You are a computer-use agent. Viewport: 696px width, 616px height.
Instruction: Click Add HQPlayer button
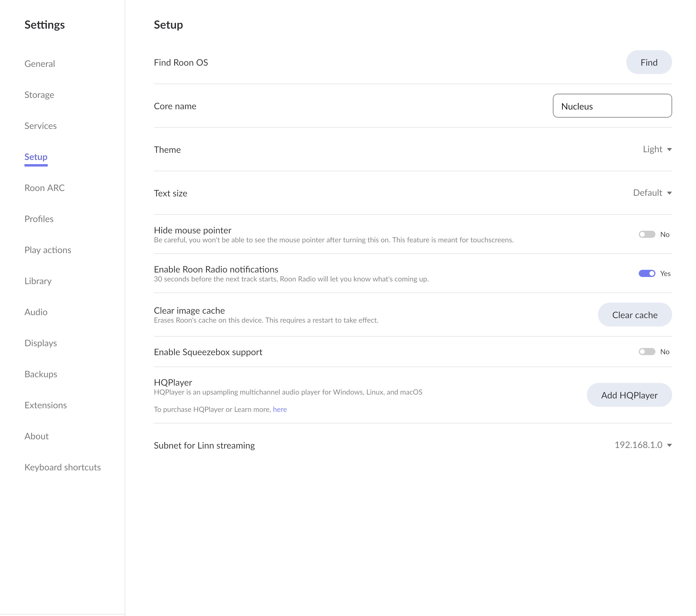pos(629,395)
